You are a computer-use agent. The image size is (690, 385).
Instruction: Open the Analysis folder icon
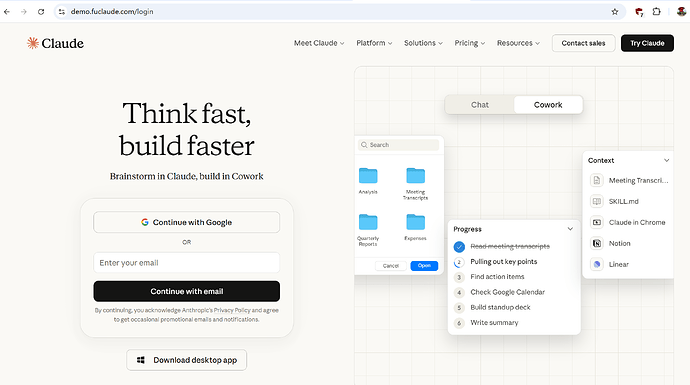368,176
